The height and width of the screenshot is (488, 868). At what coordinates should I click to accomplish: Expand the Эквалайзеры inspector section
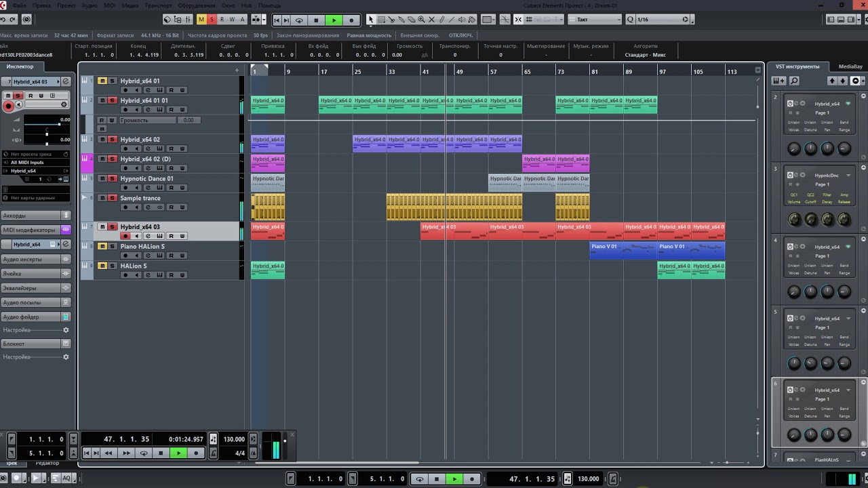tap(35, 288)
